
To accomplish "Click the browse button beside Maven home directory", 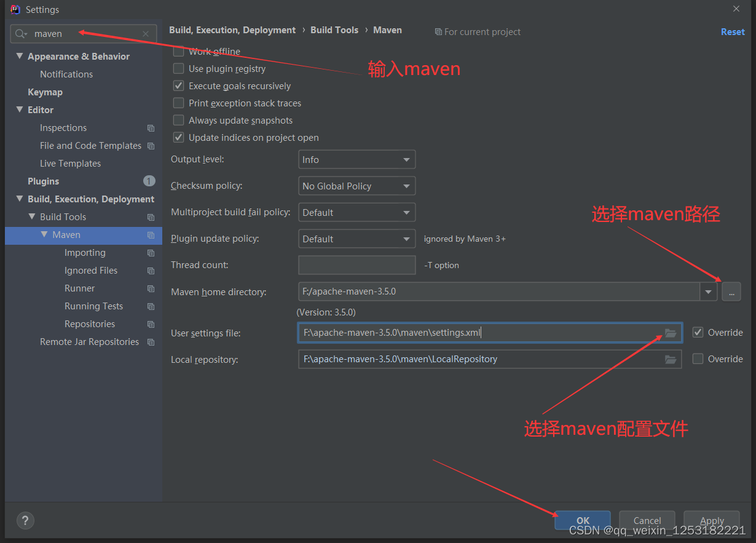I will click(x=731, y=291).
